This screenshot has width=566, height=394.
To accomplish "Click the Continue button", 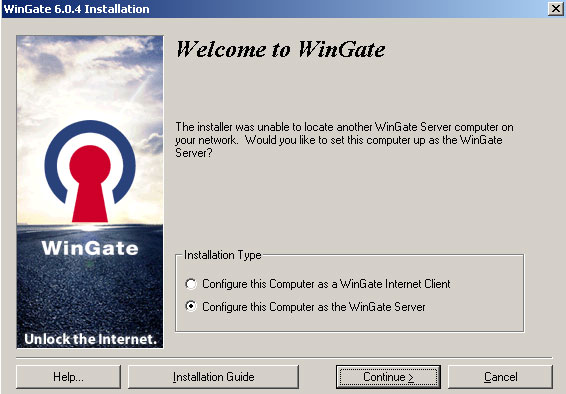I will (x=388, y=377).
